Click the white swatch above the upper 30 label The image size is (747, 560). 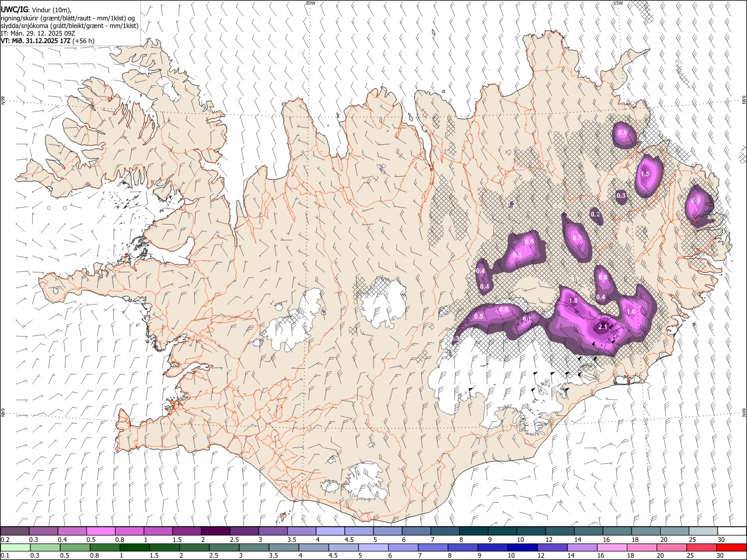pyautogui.click(x=732, y=531)
